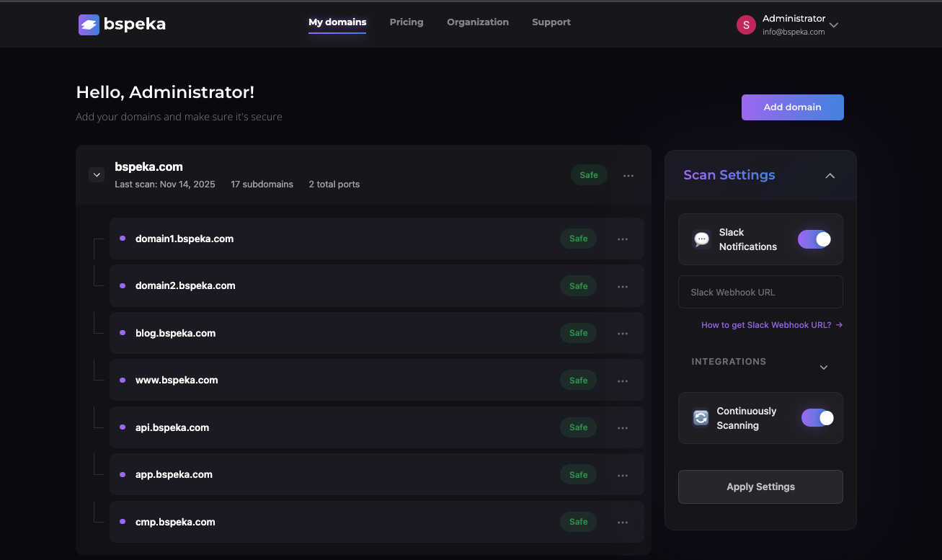942x560 pixels.
Task: Click the Administrator avatar icon
Action: [746, 25]
